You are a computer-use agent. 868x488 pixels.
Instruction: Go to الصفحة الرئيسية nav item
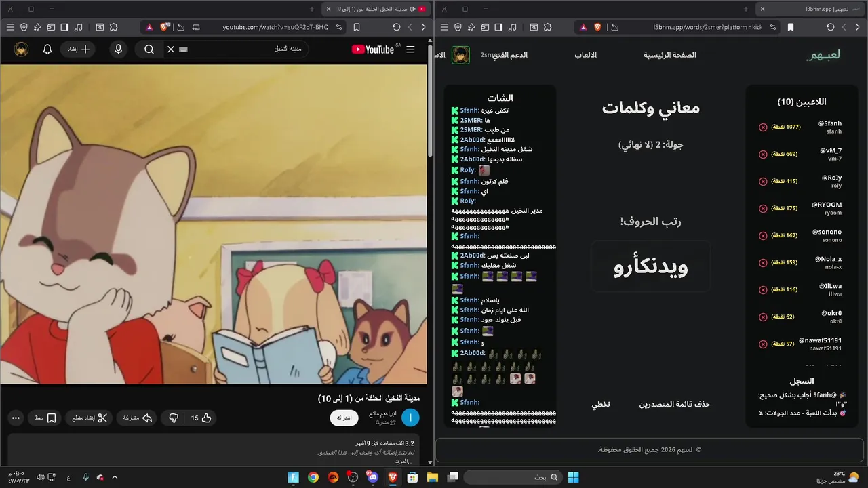pyautogui.click(x=670, y=55)
